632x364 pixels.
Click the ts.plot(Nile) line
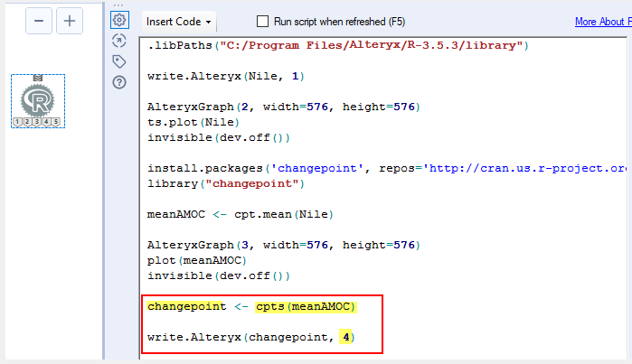point(193,122)
